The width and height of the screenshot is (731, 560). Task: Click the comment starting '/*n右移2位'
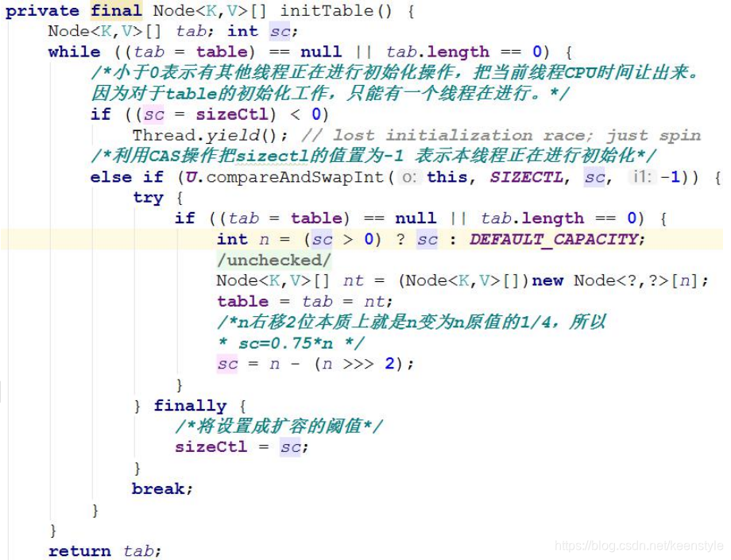(412, 322)
